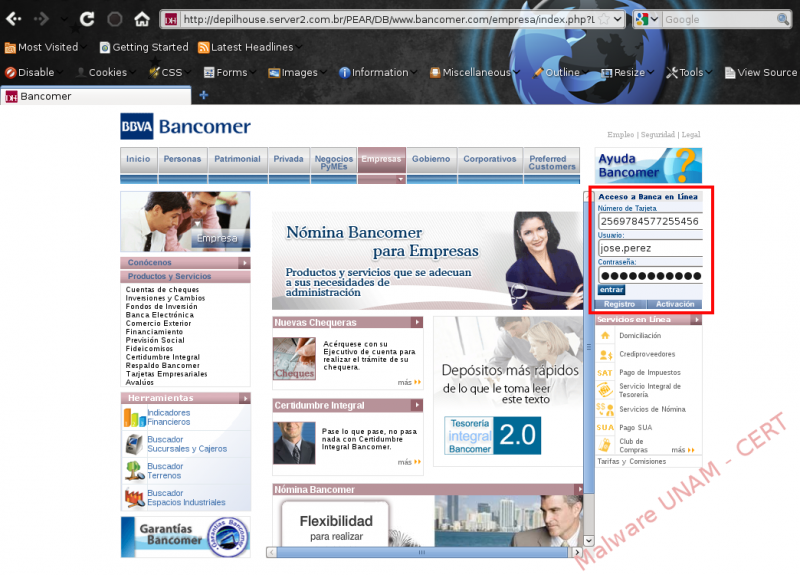This screenshot has width=800, height=575.
Task: Expand the Herramientas section arrow
Action: point(245,398)
